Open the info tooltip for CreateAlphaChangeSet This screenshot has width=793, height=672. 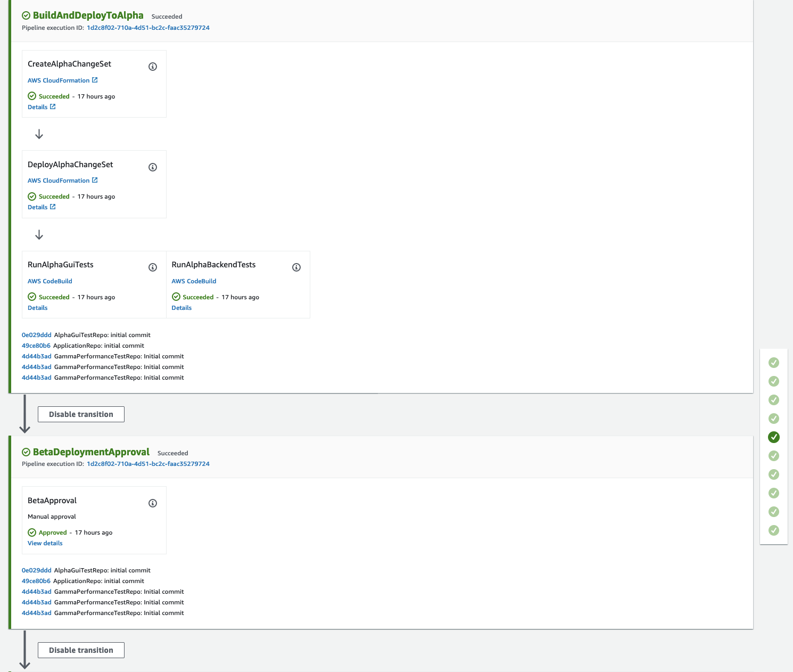click(153, 66)
